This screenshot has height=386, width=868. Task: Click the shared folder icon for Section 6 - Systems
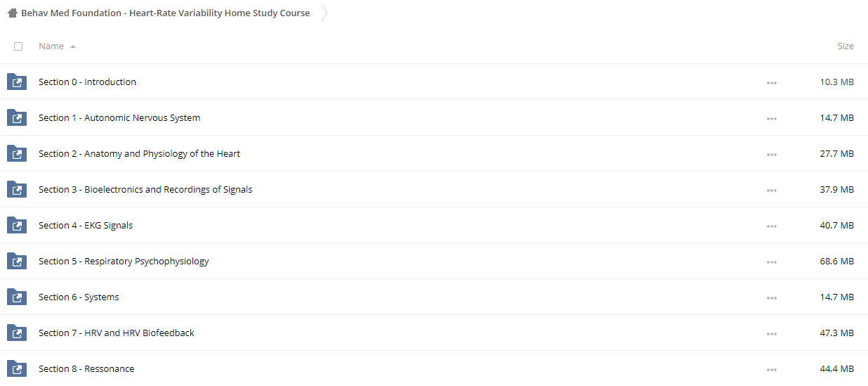(17, 297)
